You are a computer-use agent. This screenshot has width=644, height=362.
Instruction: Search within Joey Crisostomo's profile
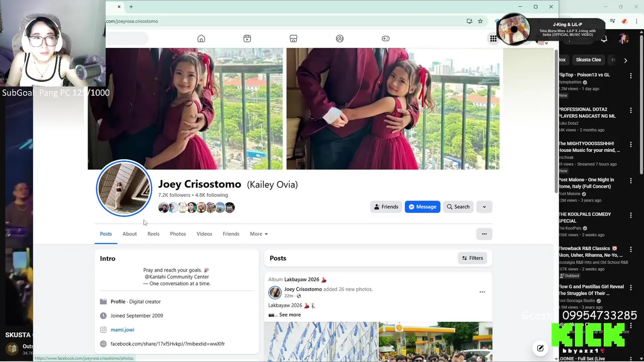pyautogui.click(x=458, y=207)
